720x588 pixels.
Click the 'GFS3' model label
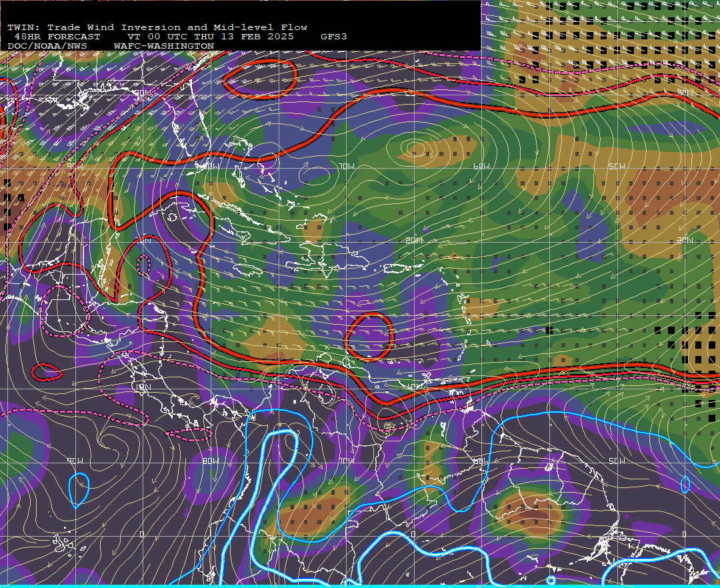tap(333, 37)
